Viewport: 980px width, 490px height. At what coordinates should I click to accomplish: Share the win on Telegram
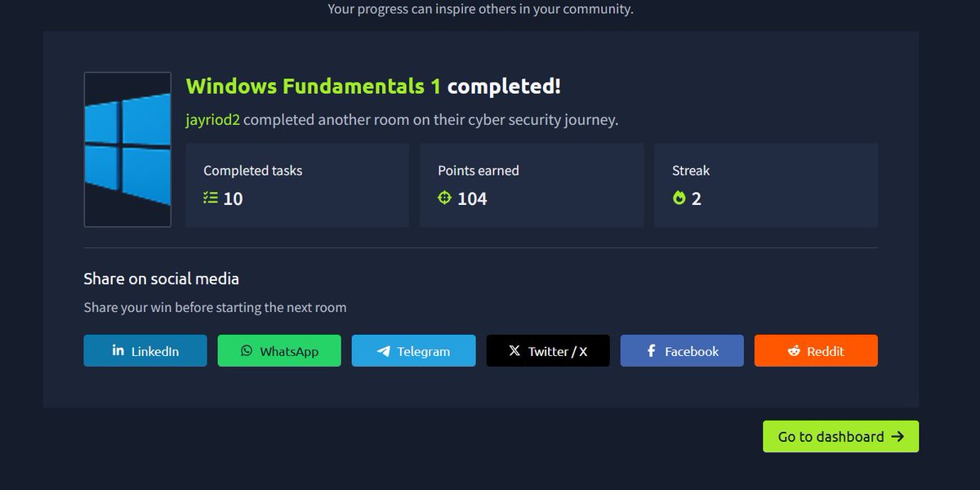pyautogui.click(x=413, y=350)
